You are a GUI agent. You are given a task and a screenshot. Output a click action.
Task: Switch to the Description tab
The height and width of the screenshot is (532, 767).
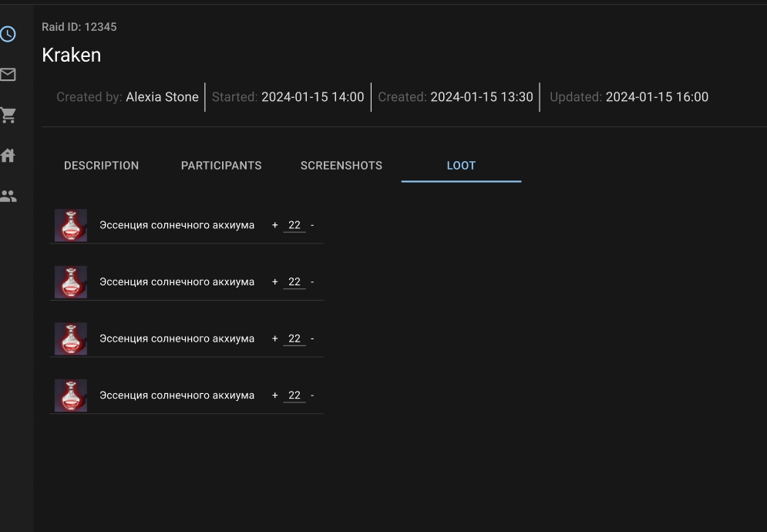click(101, 166)
